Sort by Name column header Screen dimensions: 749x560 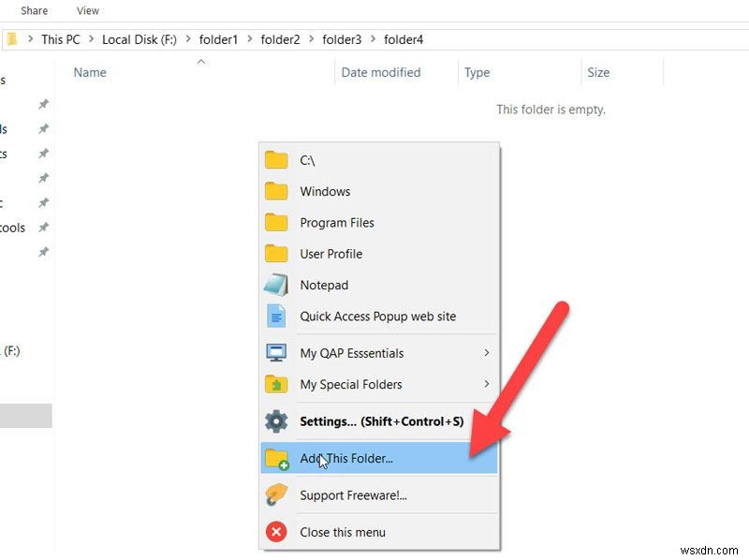tap(90, 73)
